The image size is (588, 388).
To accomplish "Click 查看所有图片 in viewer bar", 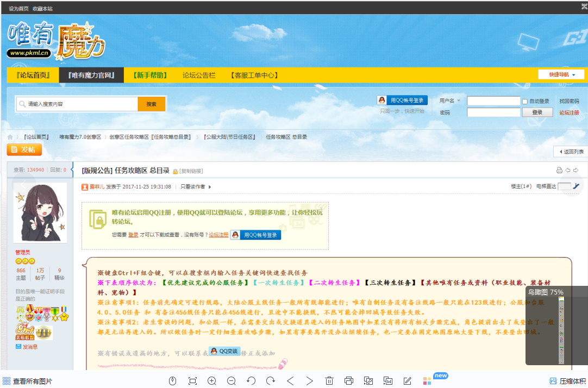I will coord(27,381).
